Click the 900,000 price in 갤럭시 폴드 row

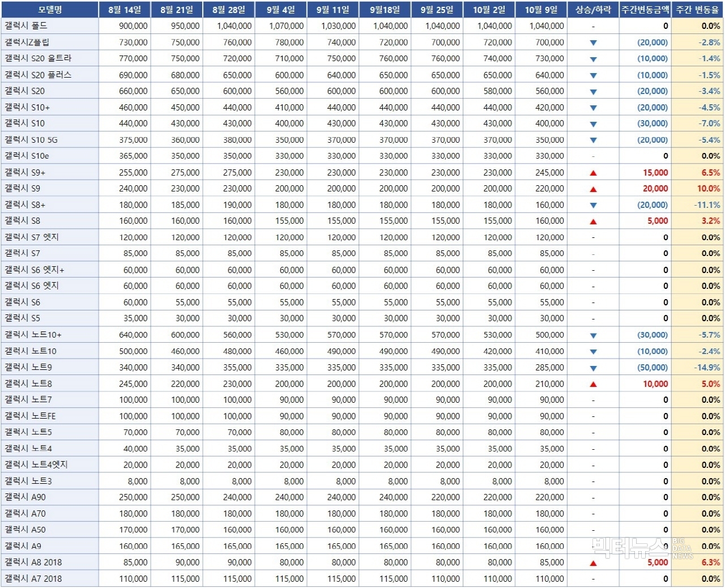(134, 26)
